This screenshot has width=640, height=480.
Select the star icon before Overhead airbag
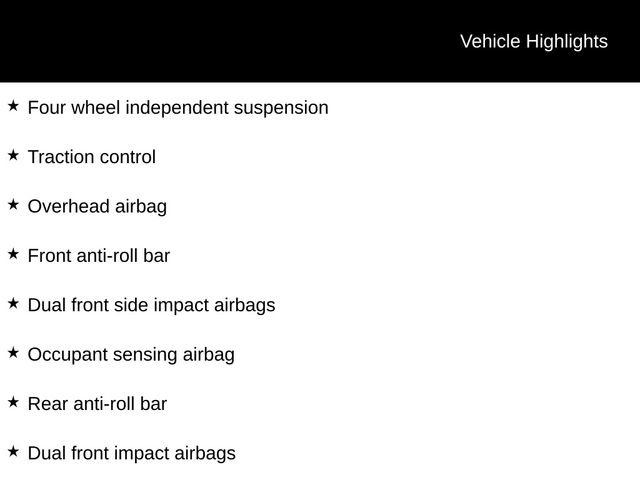click(x=13, y=204)
